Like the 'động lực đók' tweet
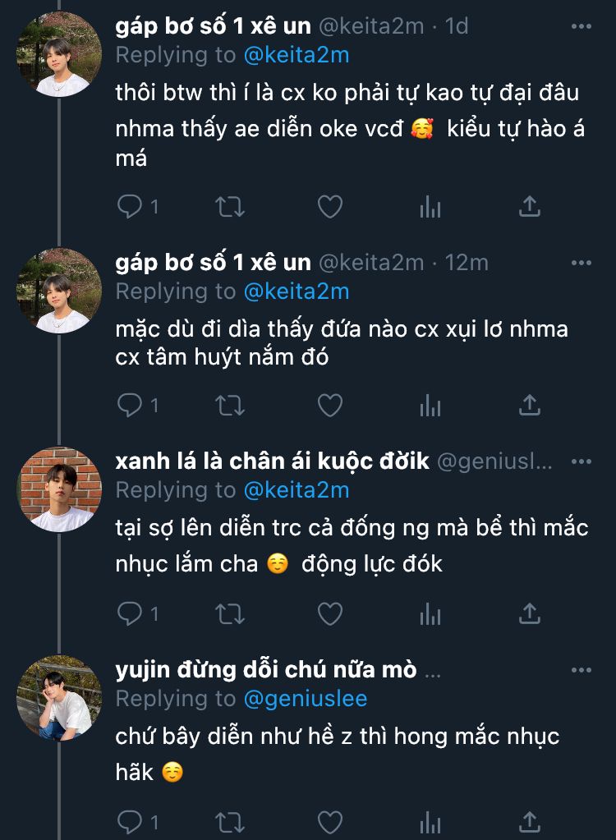This screenshot has width=616, height=840. pyautogui.click(x=330, y=613)
